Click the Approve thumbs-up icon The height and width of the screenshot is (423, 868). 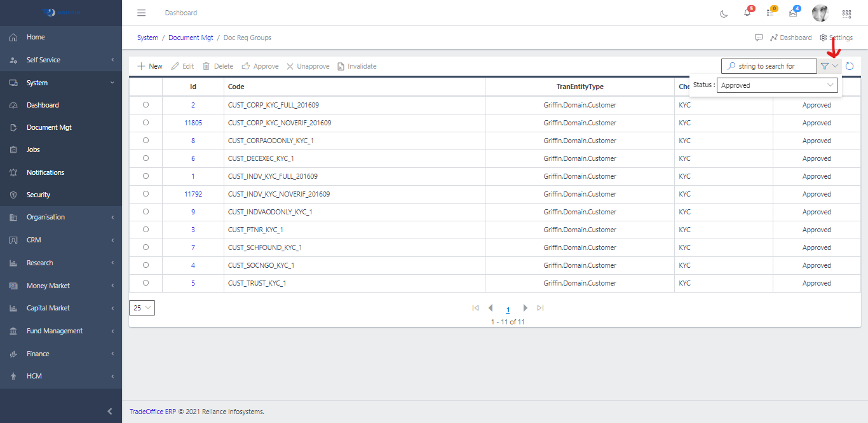tap(248, 66)
